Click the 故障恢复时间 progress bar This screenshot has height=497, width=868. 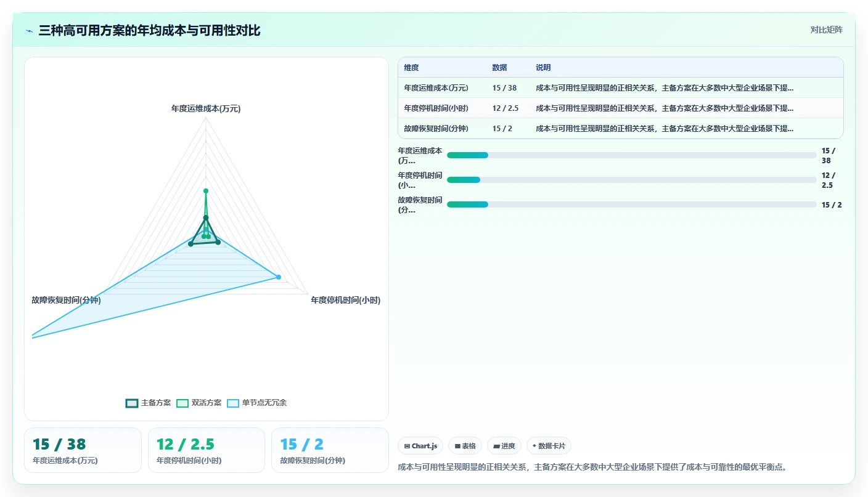point(631,204)
